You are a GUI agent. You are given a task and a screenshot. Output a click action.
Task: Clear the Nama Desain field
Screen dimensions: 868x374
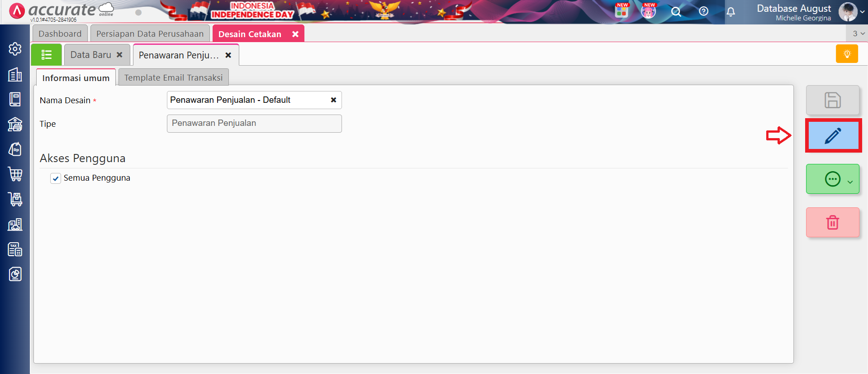(333, 100)
